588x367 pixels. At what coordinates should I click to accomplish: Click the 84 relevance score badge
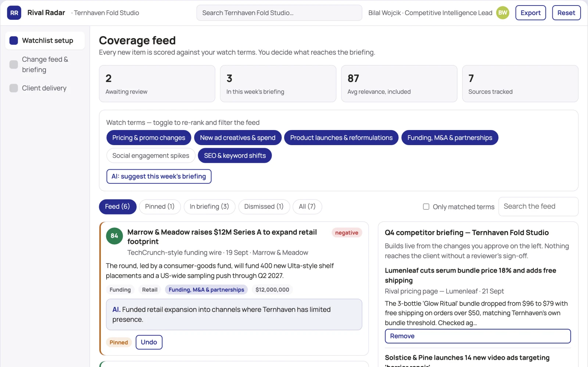(114, 236)
